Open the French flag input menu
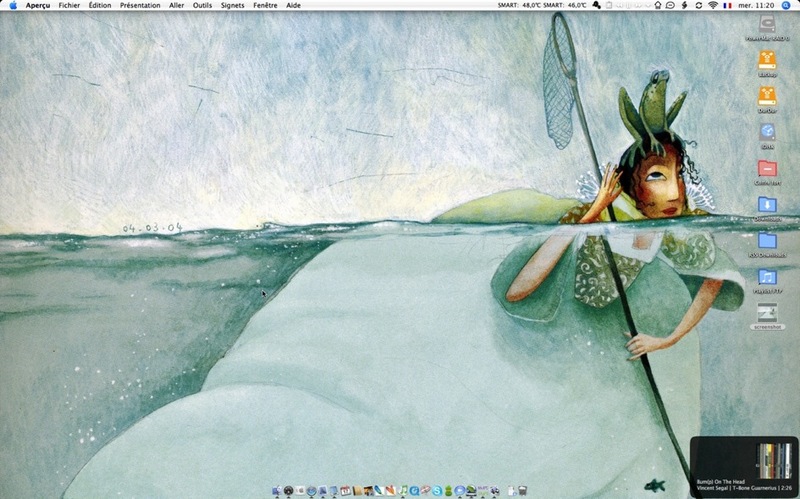Viewport: 800px width, 499px height. click(728, 6)
